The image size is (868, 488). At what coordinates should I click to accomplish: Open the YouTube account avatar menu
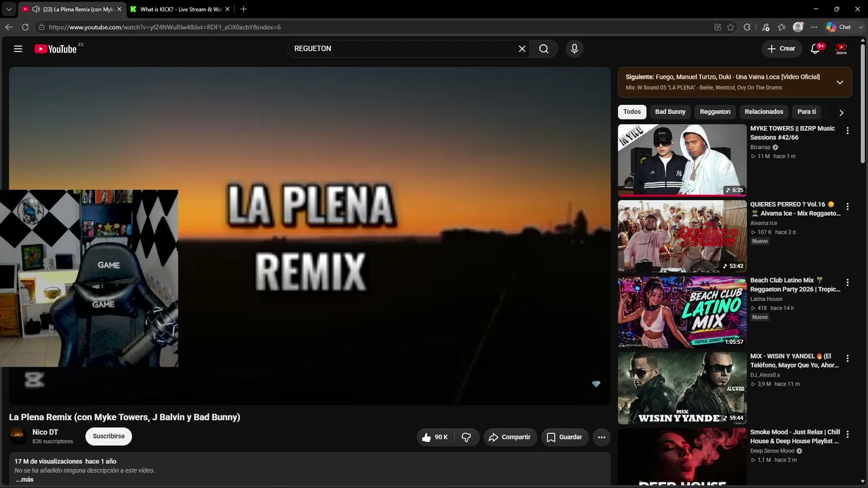point(842,49)
